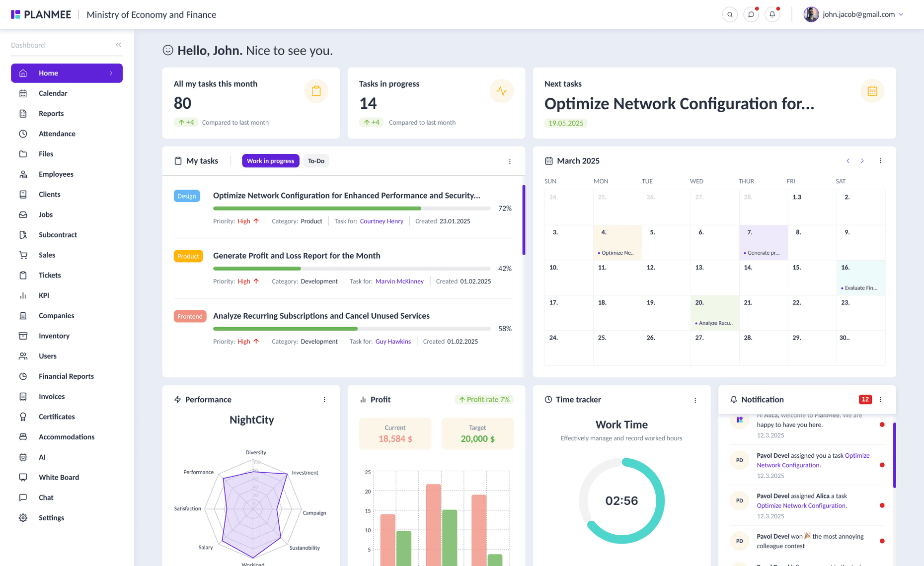Go to next month in calendar
The image size is (924, 566).
tap(862, 161)
